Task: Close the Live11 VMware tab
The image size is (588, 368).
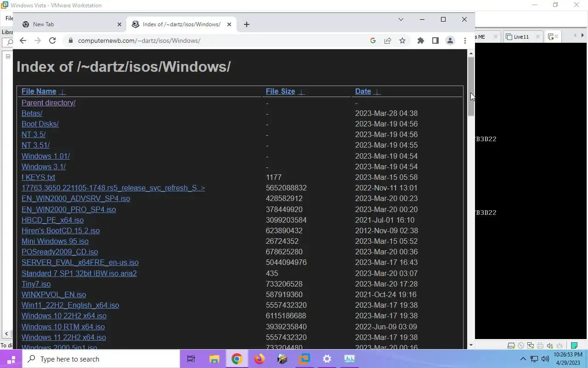Action: pos(537,37)
